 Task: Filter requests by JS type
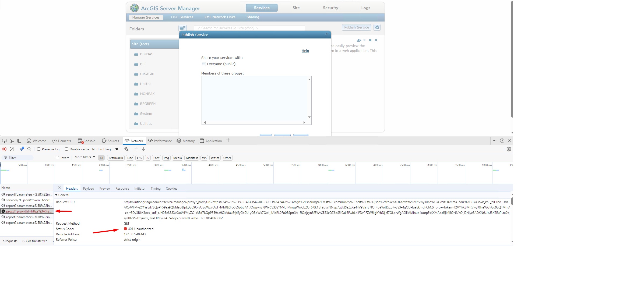point(147,158)
